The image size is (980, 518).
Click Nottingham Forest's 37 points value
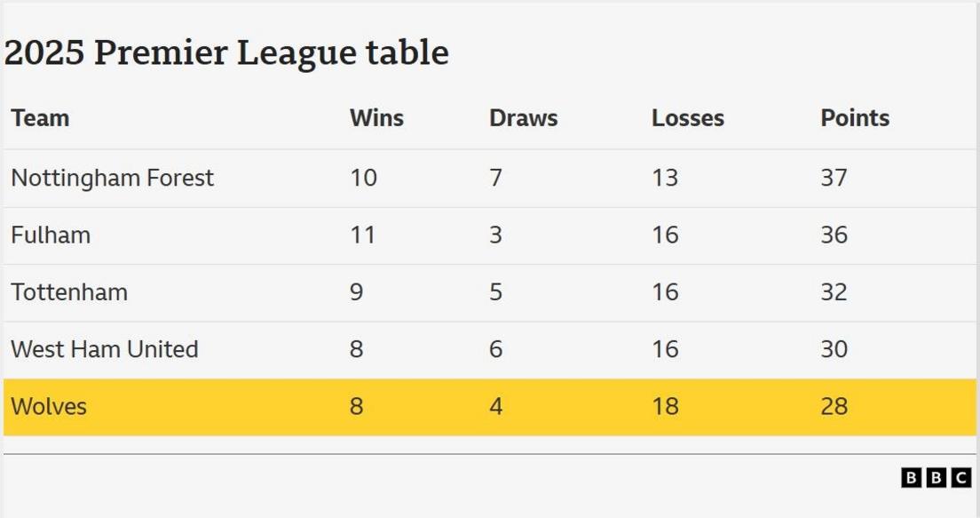pos(834,178)
